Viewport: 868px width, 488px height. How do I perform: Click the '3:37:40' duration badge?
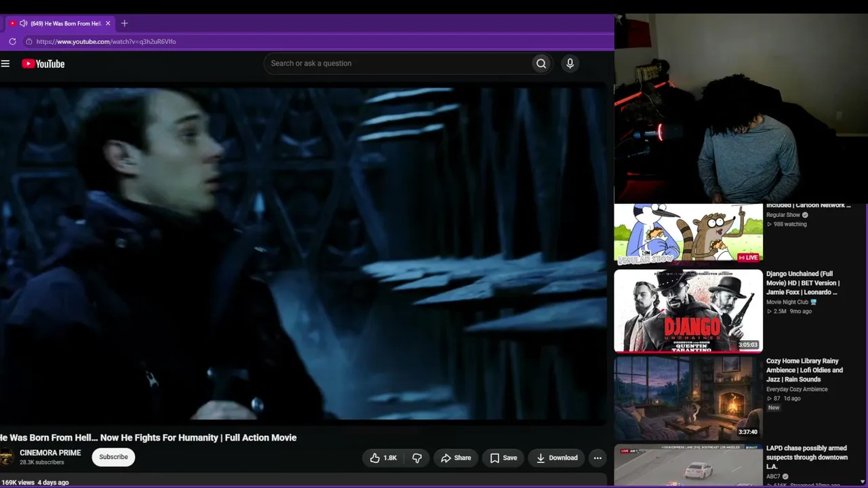(748, 432)
